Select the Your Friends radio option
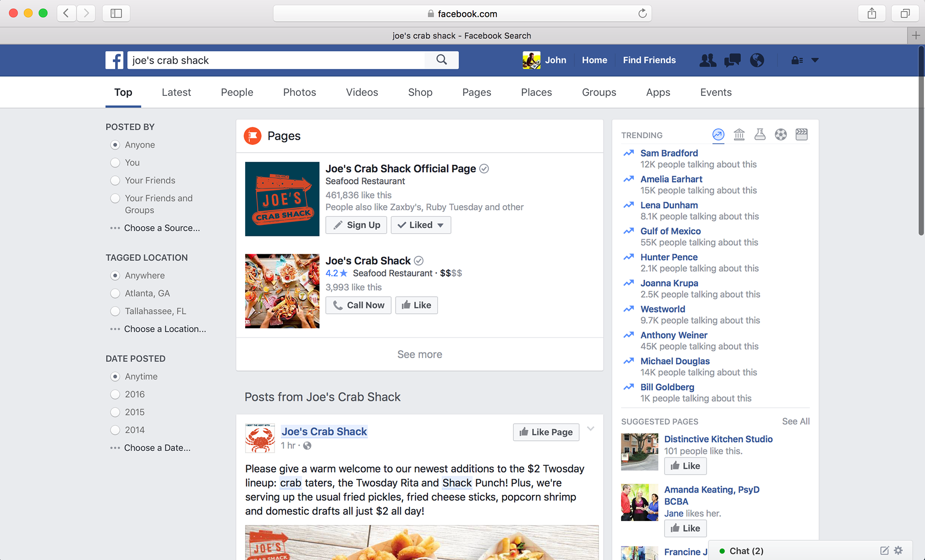 115,181
